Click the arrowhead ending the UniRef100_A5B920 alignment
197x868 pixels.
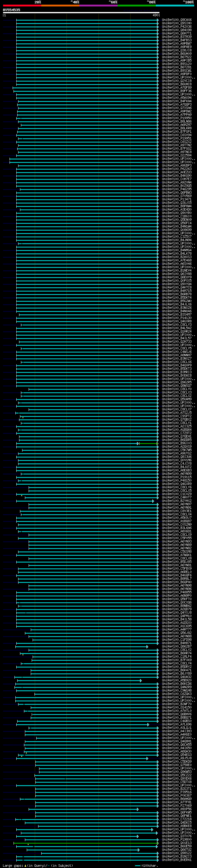[x=141, y=681]
